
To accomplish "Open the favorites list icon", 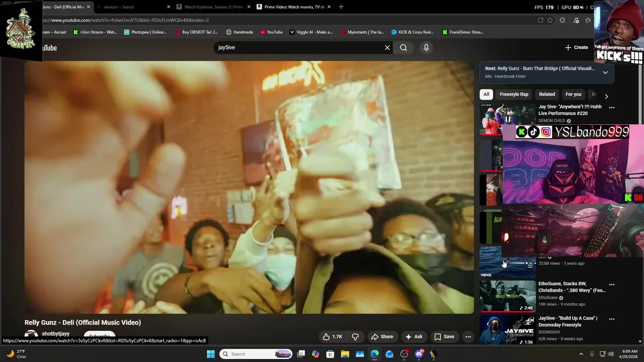I will tap(588, 20).
